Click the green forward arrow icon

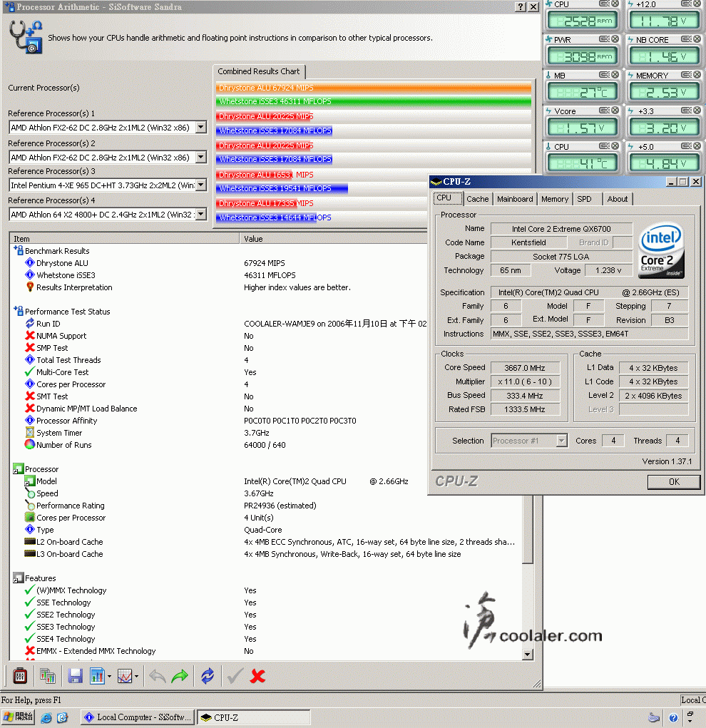(180, 676)
